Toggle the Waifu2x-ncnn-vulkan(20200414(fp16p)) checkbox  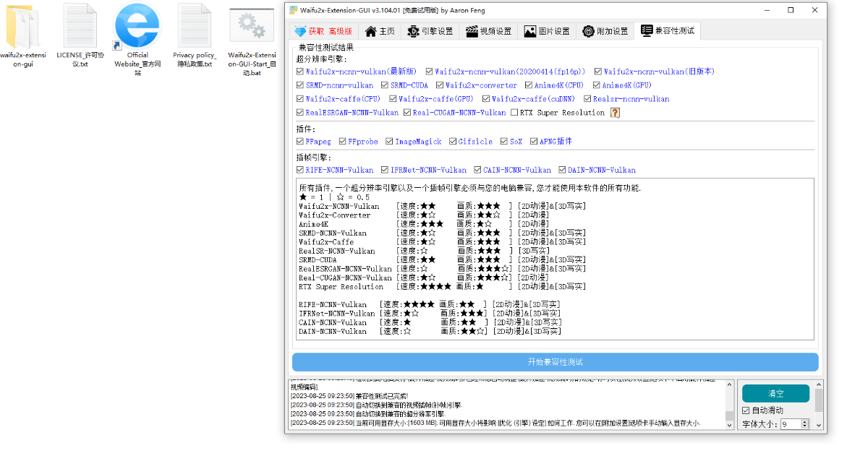429,72
